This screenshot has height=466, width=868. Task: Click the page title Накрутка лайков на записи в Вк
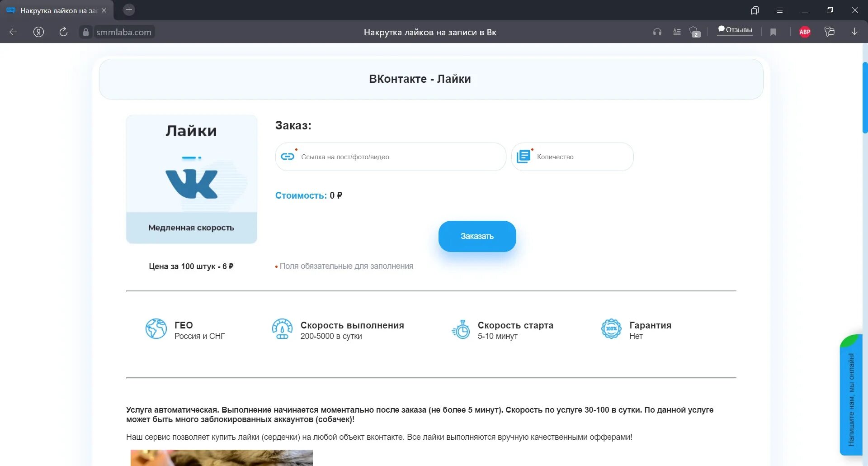pyautogui.click(x=430, y=32)
